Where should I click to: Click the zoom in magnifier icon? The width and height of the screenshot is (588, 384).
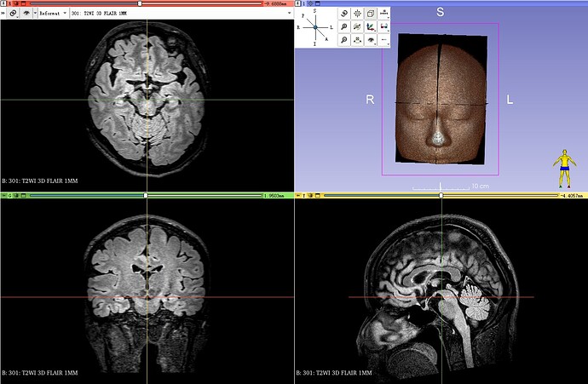344,26
